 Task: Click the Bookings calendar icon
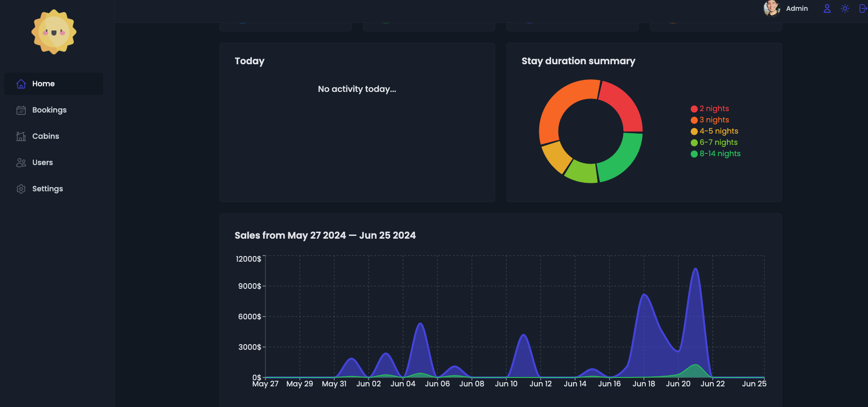[x=21, y=110]
